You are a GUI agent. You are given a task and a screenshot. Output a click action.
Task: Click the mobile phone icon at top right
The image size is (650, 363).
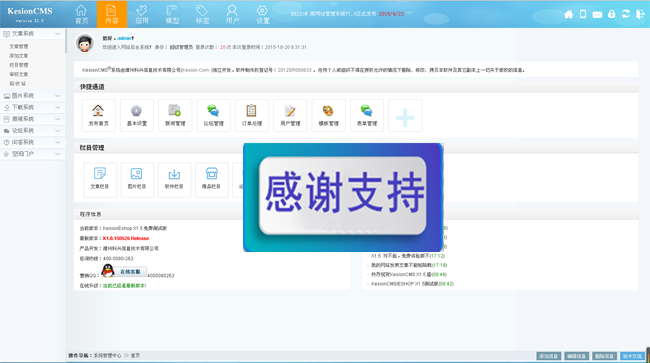click(x=583, y=14)
